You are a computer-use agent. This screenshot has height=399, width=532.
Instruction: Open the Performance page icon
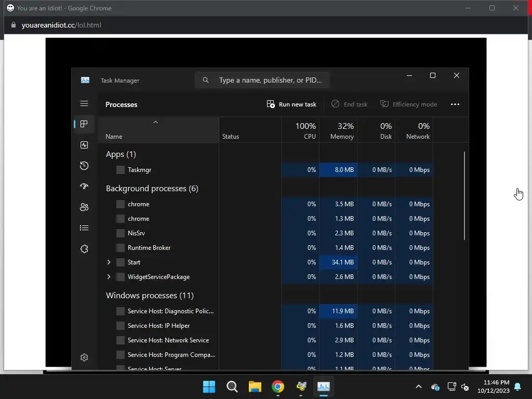(84, 145)
